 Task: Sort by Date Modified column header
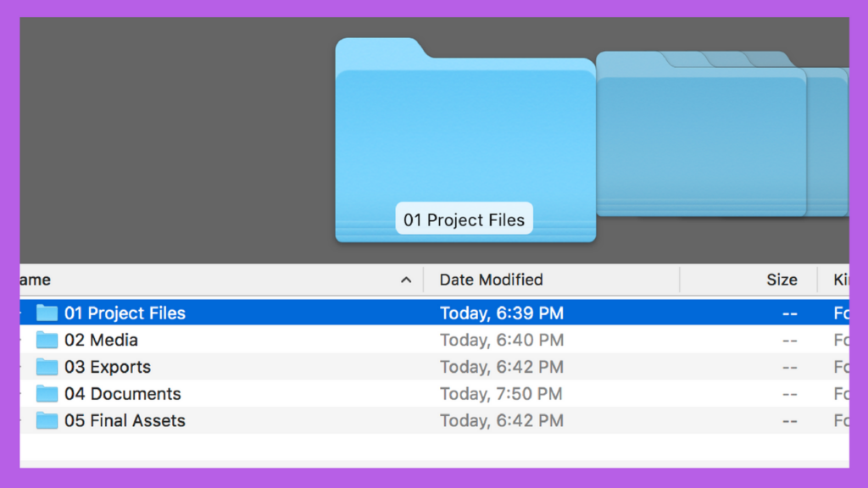pos(491,280)
